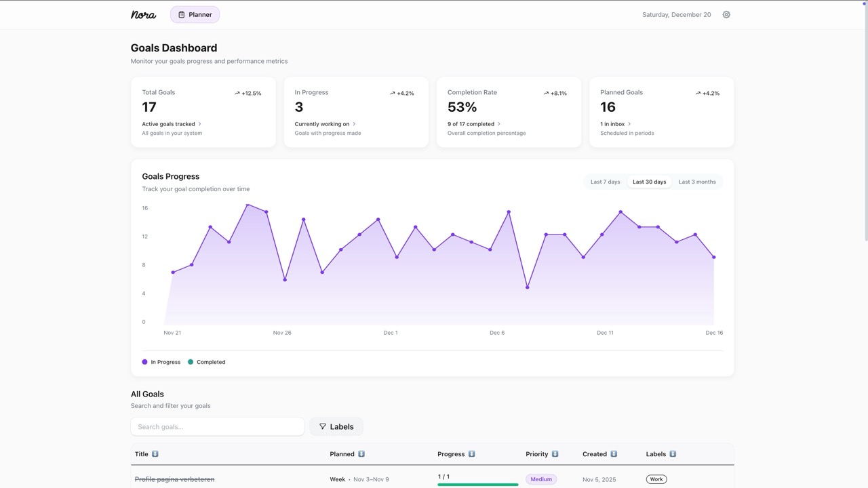Click the green progress bar of first goal
The height and width of the screenshot is (488, 868).
(477, 485)
